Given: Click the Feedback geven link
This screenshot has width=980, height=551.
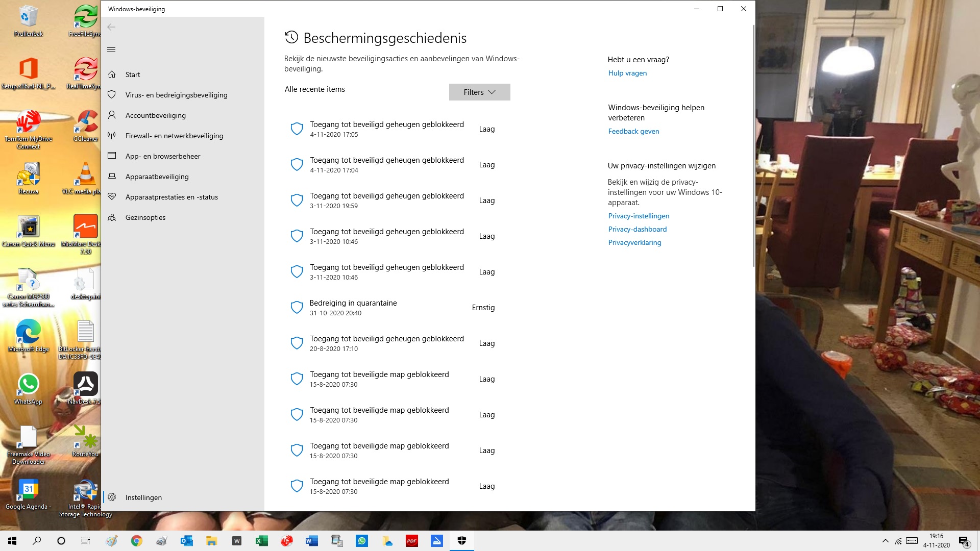Looking at the screenshot, I should (633, 131).
